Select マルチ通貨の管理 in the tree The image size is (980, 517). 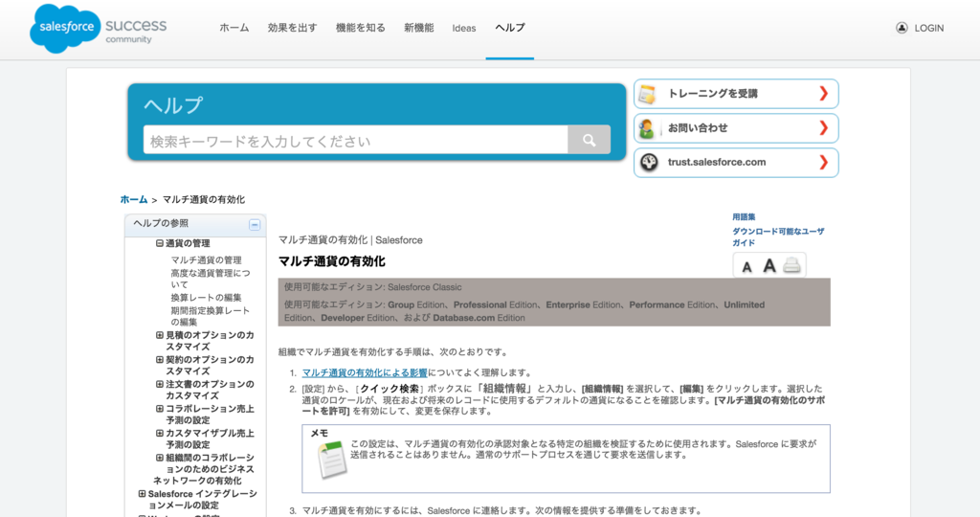pos(206,260)
